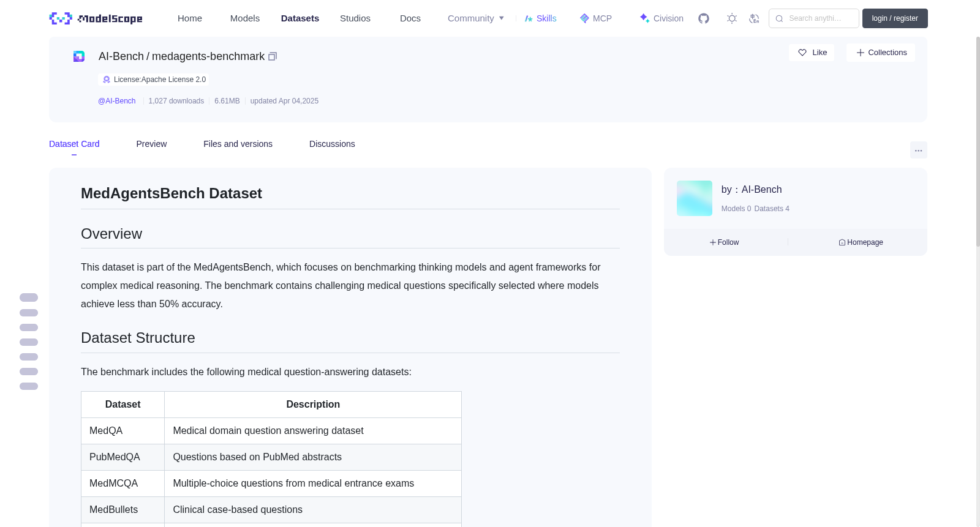Viewport: 980px width, 527px height.
Task: Click the page vertical scrollbar
Action: [978, 141]
